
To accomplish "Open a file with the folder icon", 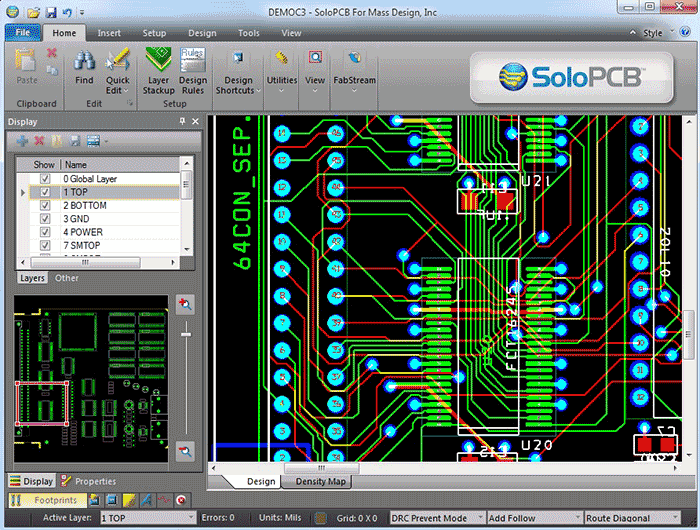I will tap(33, 13).
